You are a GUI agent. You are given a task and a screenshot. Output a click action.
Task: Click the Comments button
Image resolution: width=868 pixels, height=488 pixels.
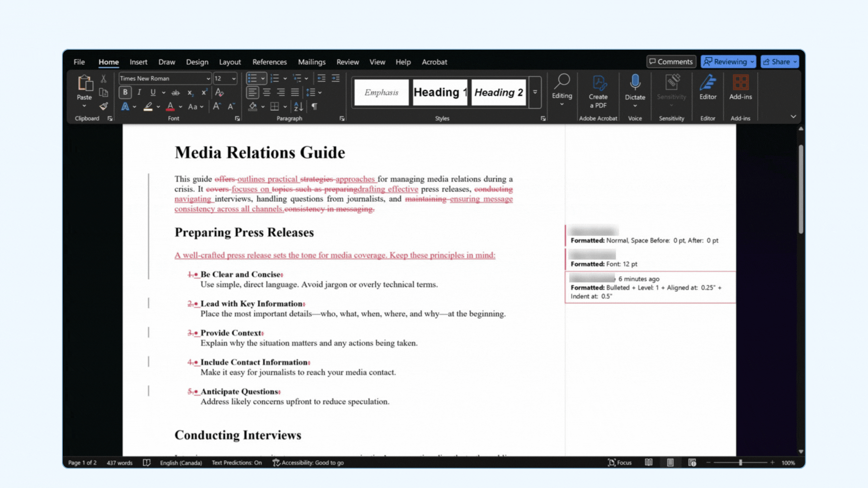point(671,62)
